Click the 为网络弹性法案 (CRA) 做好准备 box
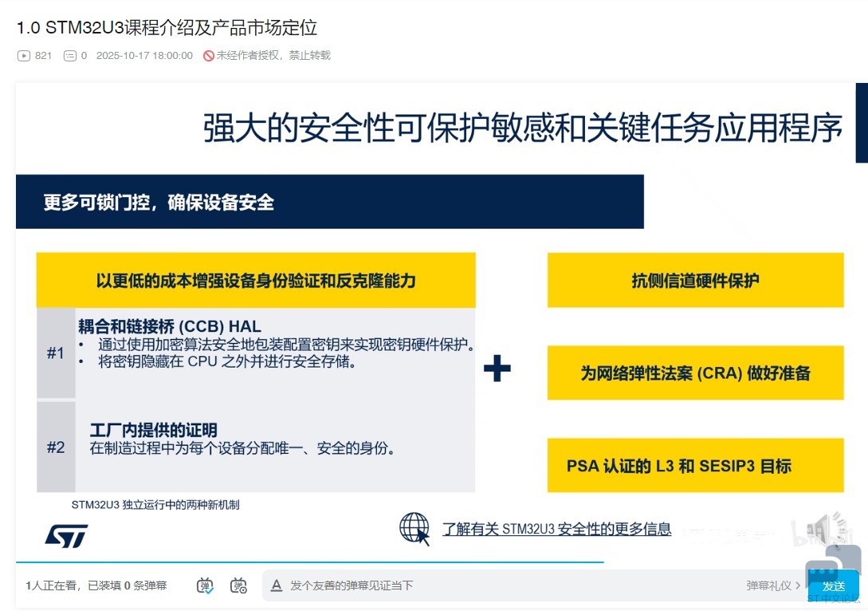Viewport: 868px width, 611px height. pos(695,373)
